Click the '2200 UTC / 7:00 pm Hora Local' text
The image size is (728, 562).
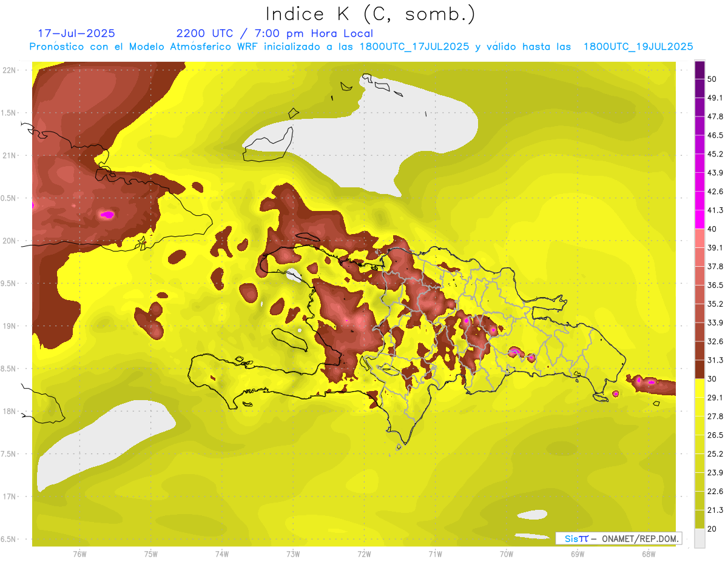(x=275, y=33)
